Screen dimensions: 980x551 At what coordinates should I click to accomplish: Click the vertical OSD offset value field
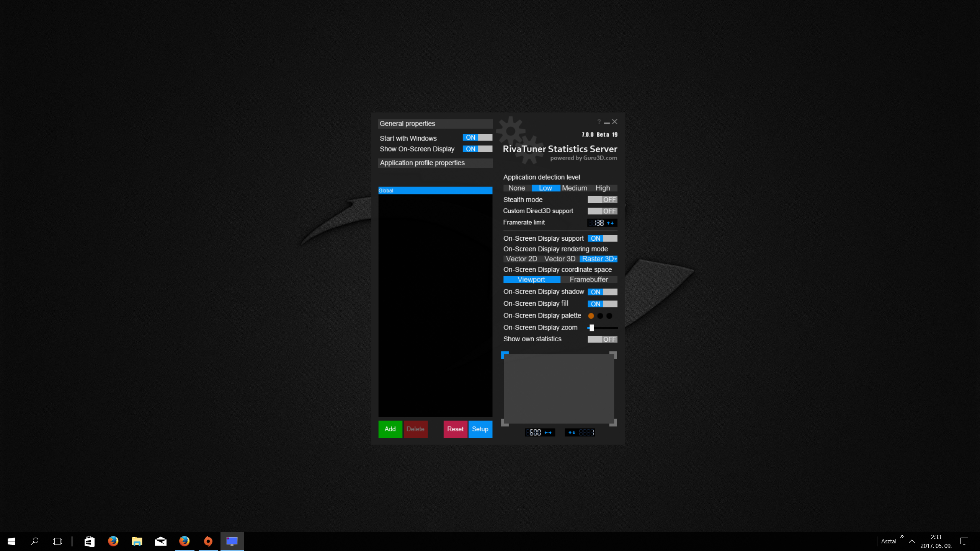pyautogui.click(x=586, y=433)
